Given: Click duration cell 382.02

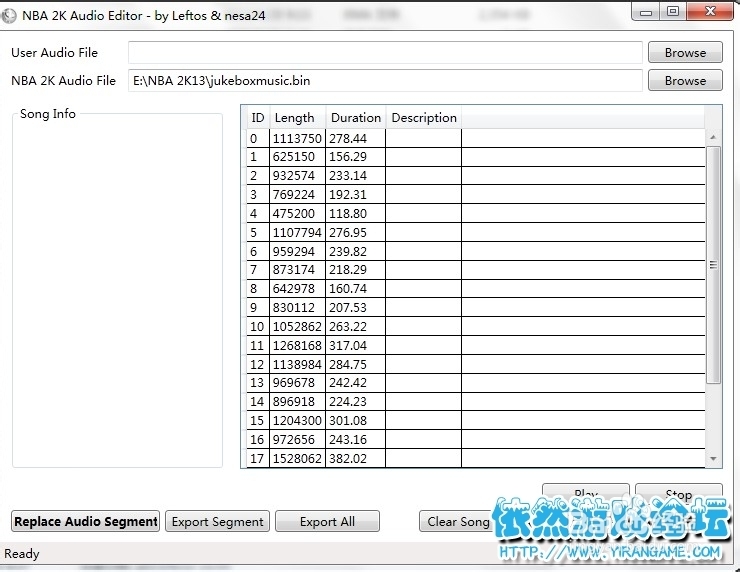Looking at the screenshot, I should point(355,458).
